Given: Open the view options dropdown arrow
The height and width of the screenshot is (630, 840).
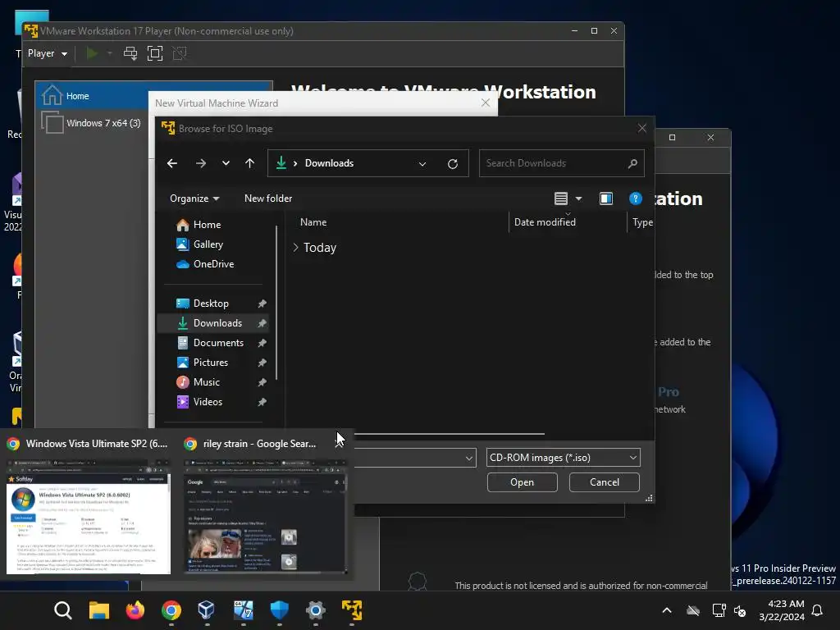Looking at the screenshot, I should pos(578,199).
